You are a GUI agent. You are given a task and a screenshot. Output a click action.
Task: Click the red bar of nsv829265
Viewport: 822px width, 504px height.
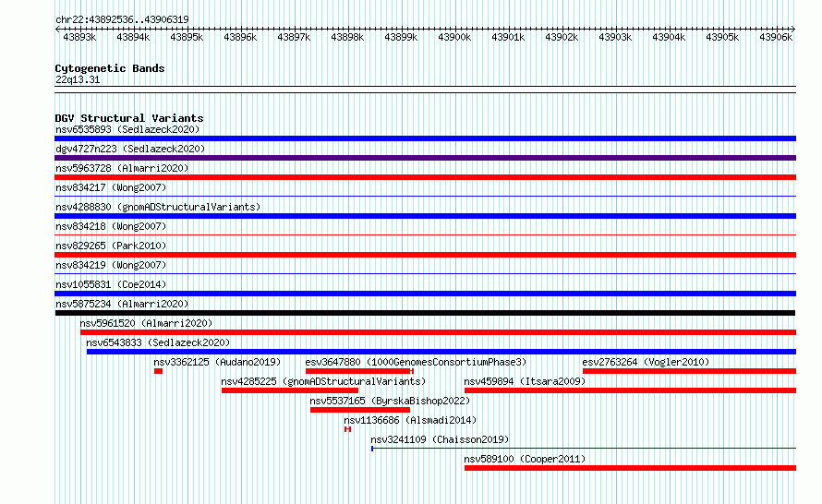(425, 255)
